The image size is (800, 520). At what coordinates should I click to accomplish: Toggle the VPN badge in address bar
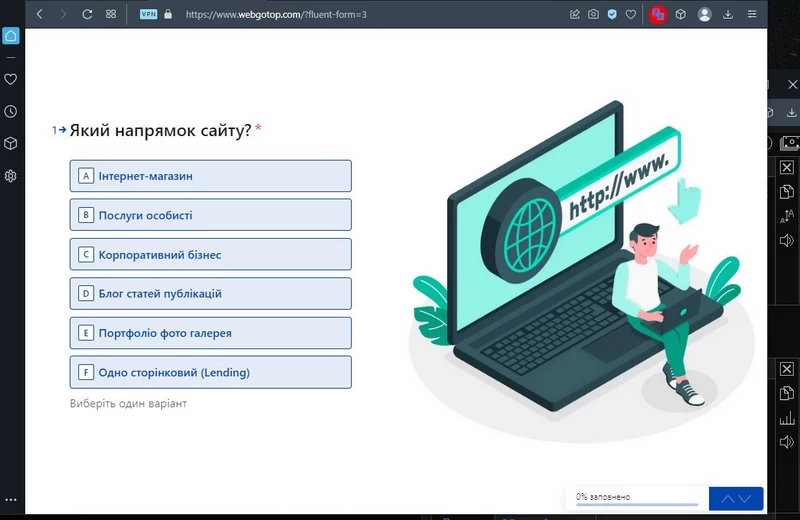(x=148, y=14)
